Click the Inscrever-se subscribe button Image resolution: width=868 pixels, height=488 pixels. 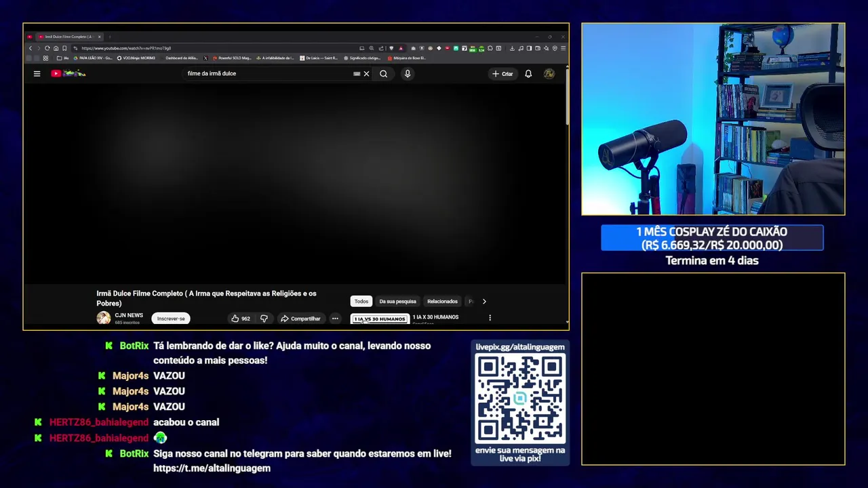tap(171, 319)
